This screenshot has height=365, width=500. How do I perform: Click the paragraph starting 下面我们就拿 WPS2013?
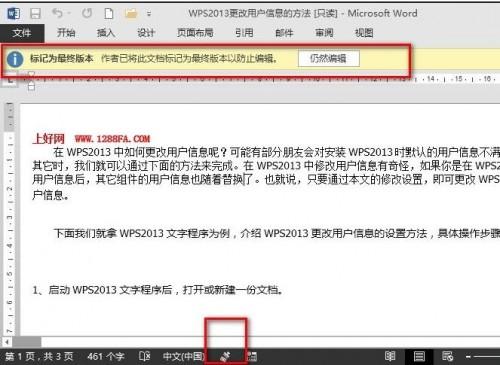pyautogui.click(x=277, y=233)
